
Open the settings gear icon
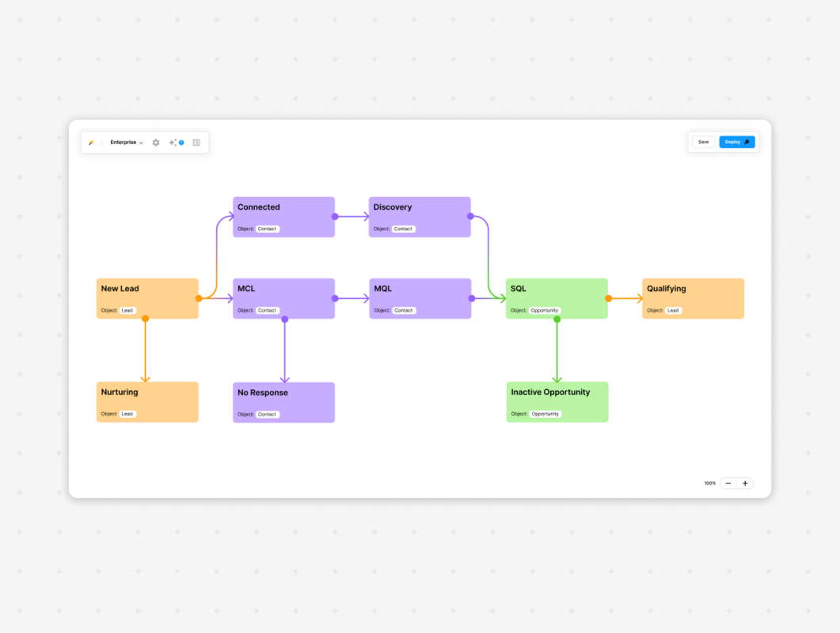(x=156, y=142)
